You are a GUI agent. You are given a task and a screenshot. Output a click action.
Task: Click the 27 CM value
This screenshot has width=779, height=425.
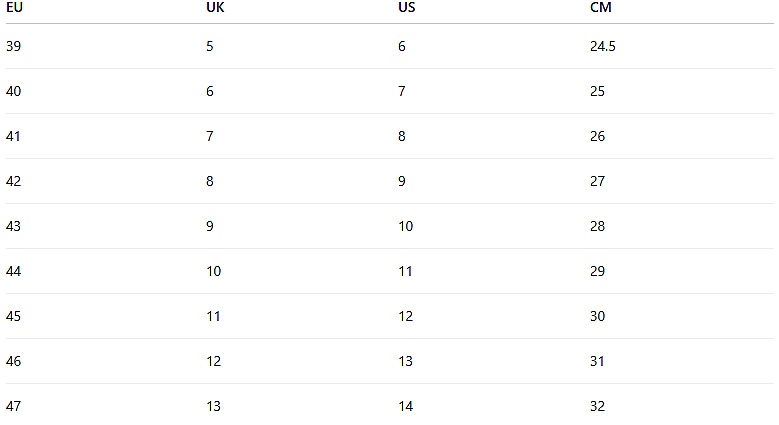597,181
